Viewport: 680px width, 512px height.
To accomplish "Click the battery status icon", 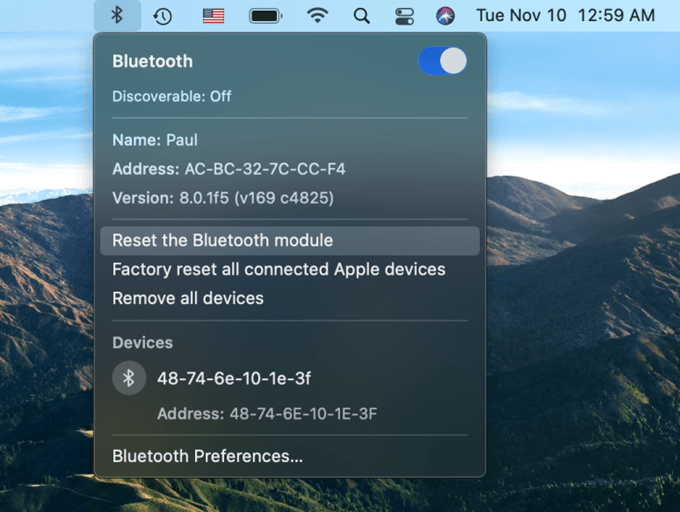I will pyautogui.click(x=265, y=16).
